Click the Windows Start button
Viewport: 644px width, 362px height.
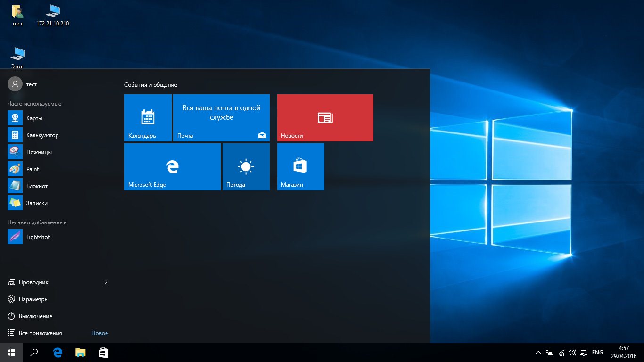(11, 353)
